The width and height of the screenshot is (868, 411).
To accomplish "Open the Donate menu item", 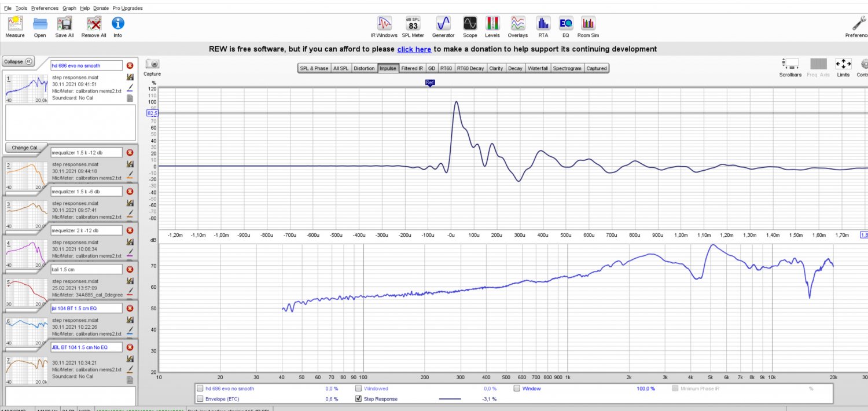I will click(101, 8).
